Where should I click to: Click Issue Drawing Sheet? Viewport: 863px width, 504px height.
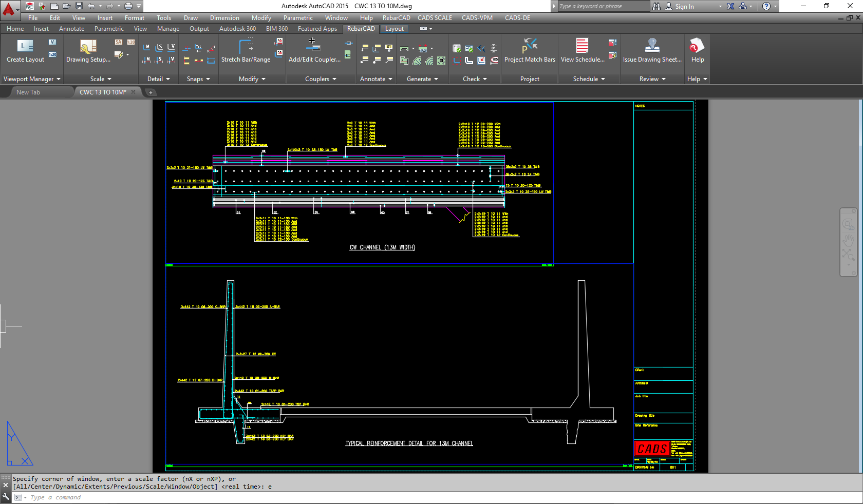tap(652, 51)
